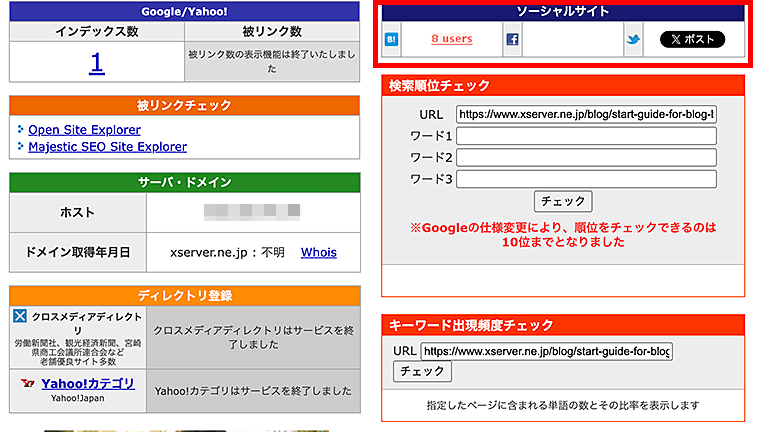
Task: Open the Whois link for xserver.ne.jp
Action: pos(318,253)
